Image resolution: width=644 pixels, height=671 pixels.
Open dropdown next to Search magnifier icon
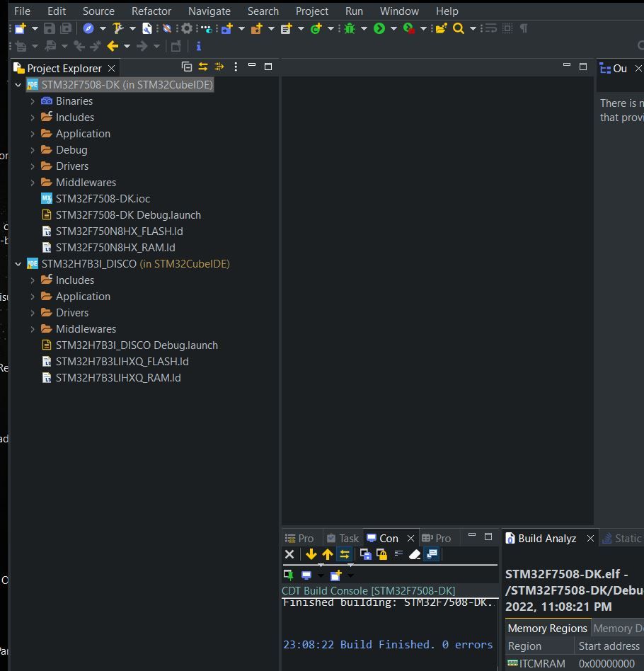coord(473,29)
